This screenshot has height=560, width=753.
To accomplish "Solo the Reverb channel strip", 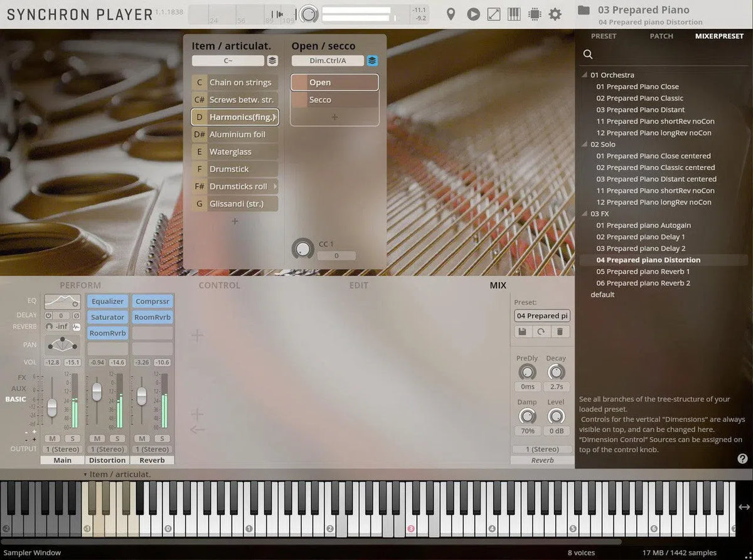I will click(161, 438).
